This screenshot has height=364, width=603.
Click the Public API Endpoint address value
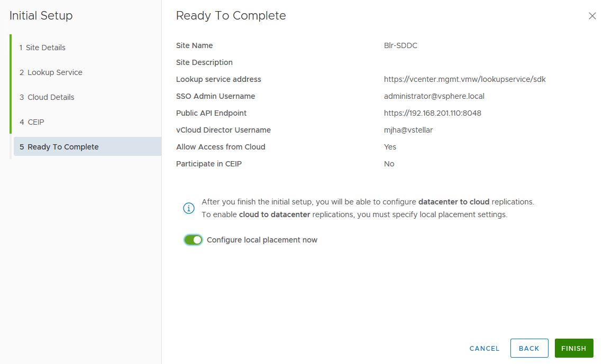point(432,113)
